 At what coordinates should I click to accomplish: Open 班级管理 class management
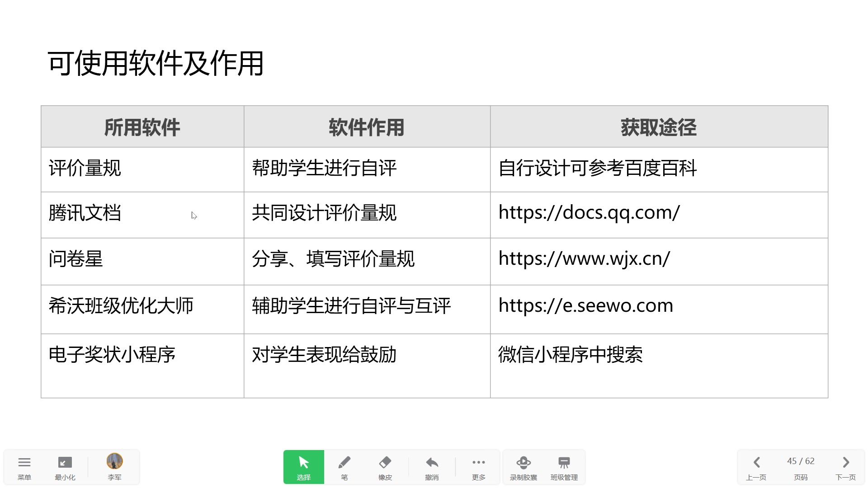[x=564, y=467]
